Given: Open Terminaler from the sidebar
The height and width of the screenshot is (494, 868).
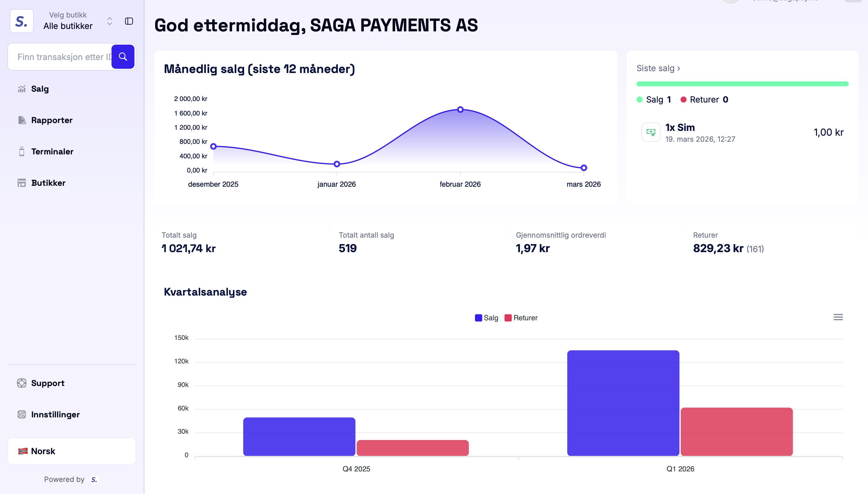Looking at the screenshot, I should [x=52, y=152].
